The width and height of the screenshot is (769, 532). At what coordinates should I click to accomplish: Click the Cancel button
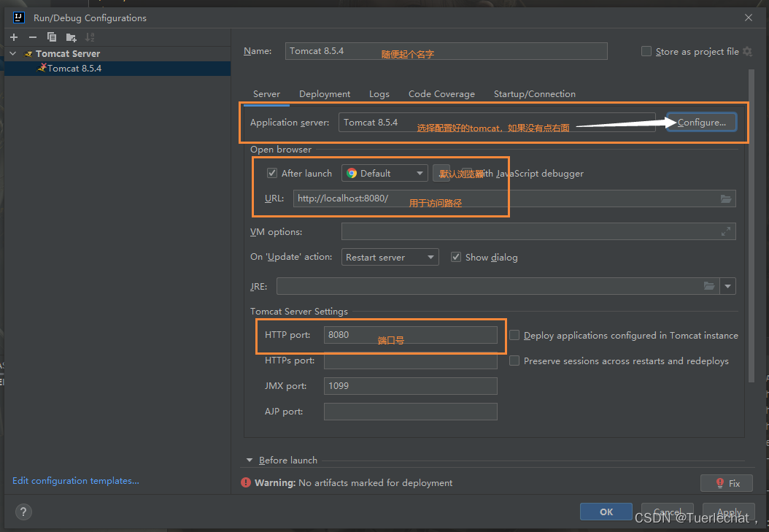[668, 512]
